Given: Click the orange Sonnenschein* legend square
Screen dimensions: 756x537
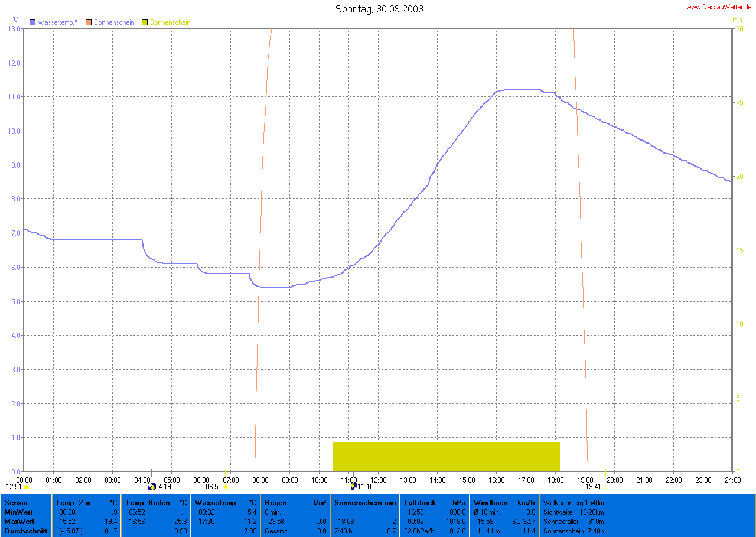Looking at the screenshot, I should coord(89,22).
